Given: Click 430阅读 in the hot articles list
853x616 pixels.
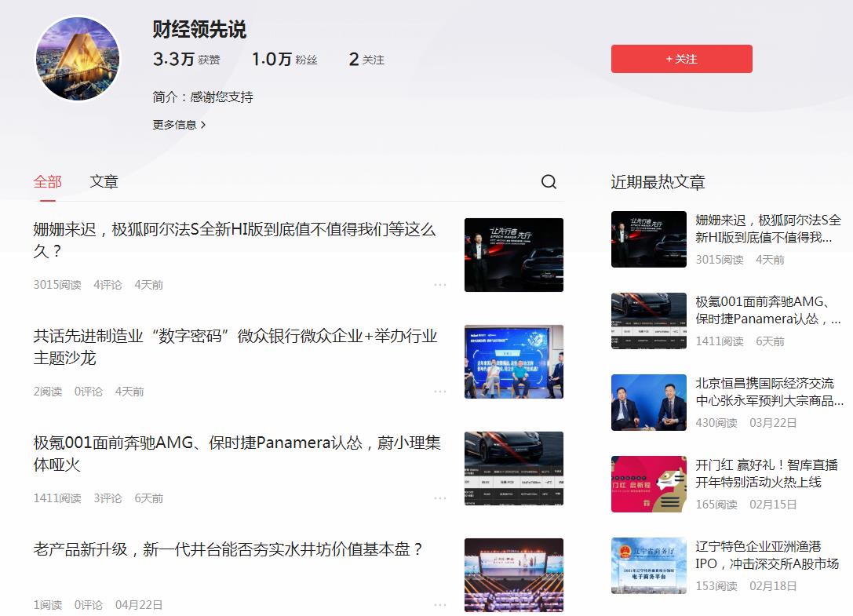Looking at the screenshot, I should click(716, 423).
